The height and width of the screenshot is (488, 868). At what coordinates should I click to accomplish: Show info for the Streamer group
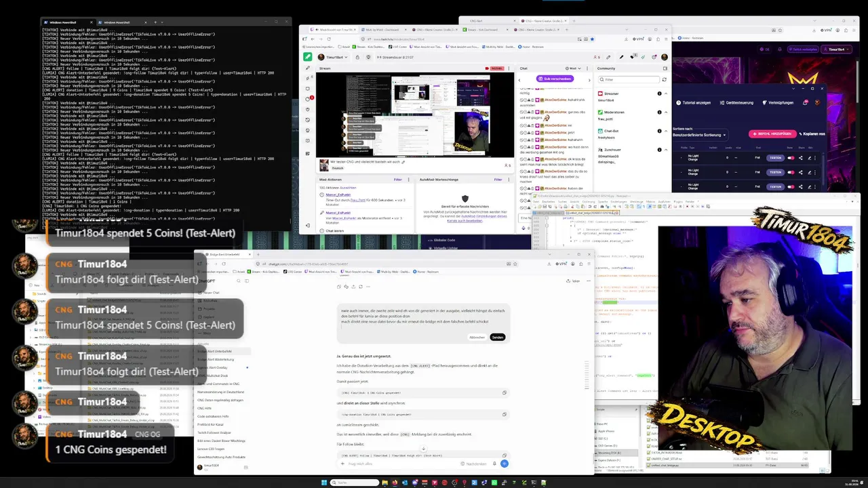pyautogui.click(x=659, y=94)
